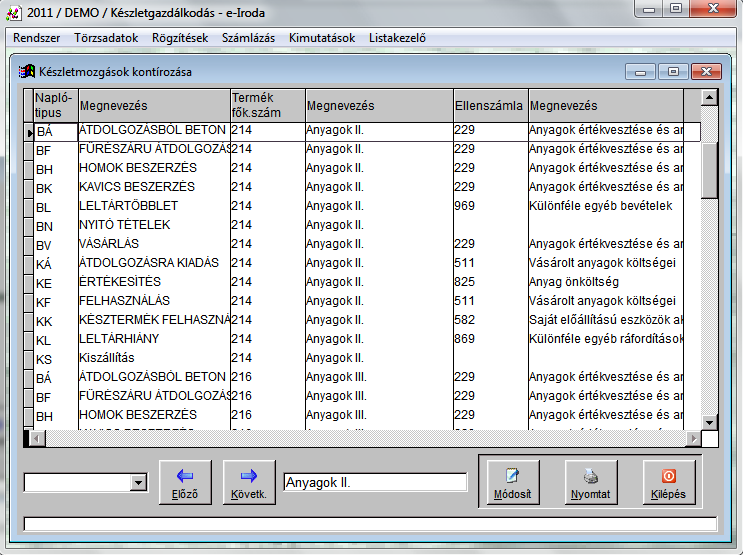Click the Nyomtat printer button
Image resolution: width=743 pixels, height=555 pixels.
click(x=591, y=482)
